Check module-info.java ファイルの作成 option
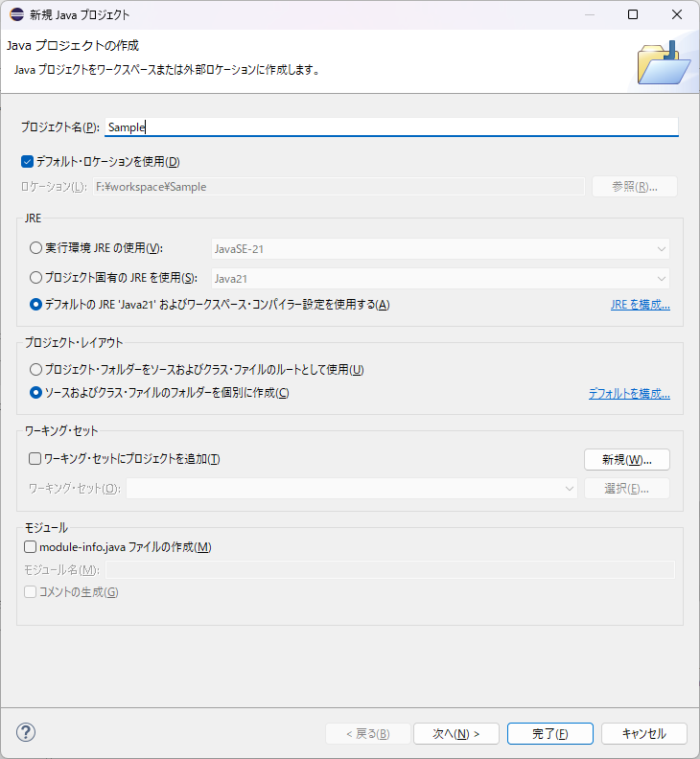Screen dimensions: 700x759 [x=30, y=547]
